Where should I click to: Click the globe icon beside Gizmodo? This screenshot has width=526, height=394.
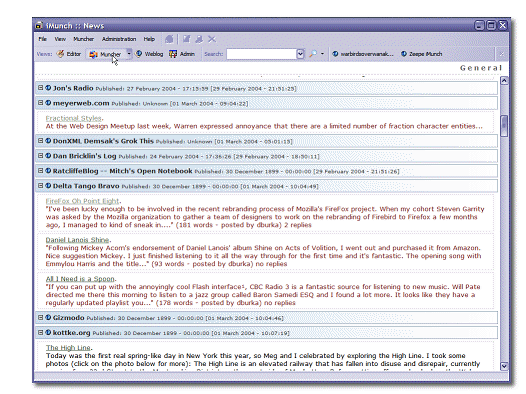(48, 317)
